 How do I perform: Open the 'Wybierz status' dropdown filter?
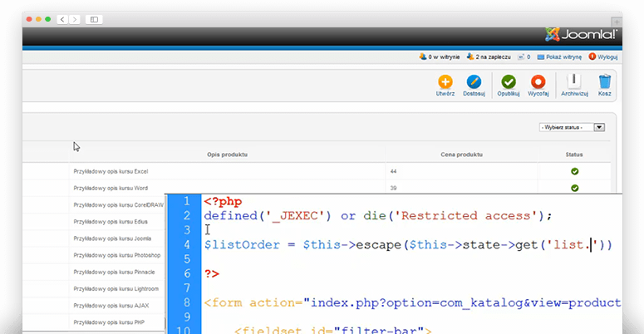[572, 127]
